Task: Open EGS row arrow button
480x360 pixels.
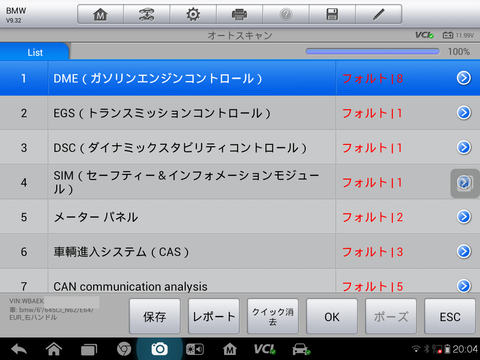Action: (464, 113)
